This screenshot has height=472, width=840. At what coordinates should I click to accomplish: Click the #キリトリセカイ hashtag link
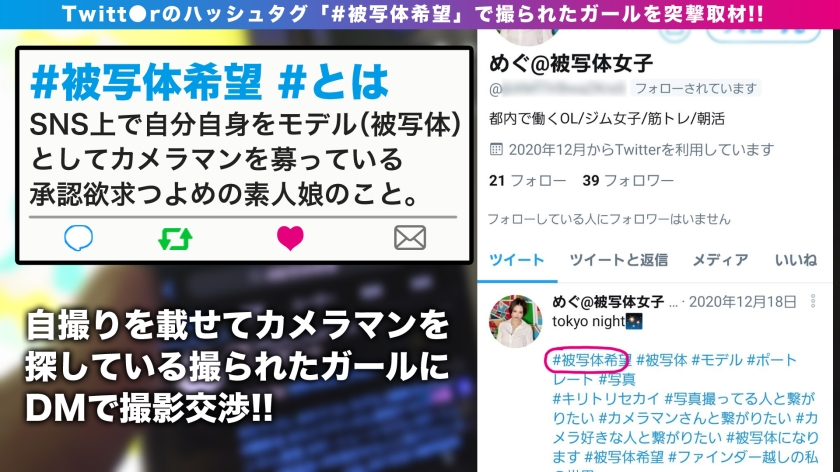click(606, 399)
